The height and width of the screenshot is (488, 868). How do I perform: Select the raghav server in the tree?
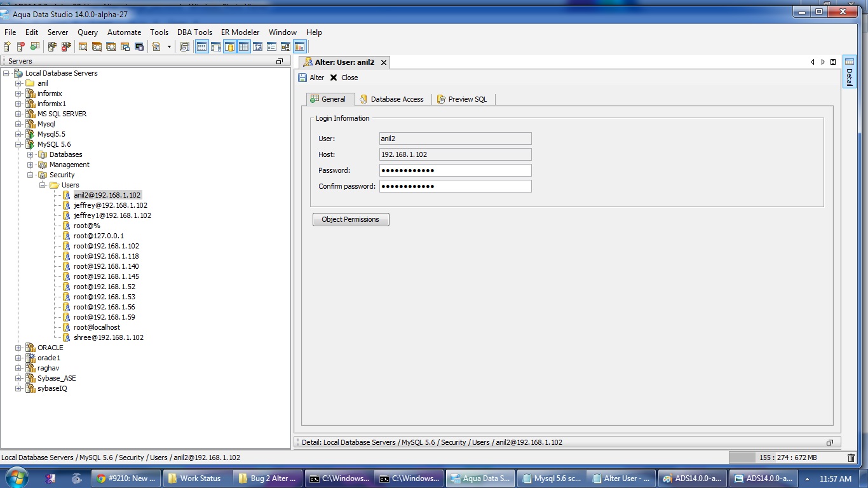[x=48, y=368]
